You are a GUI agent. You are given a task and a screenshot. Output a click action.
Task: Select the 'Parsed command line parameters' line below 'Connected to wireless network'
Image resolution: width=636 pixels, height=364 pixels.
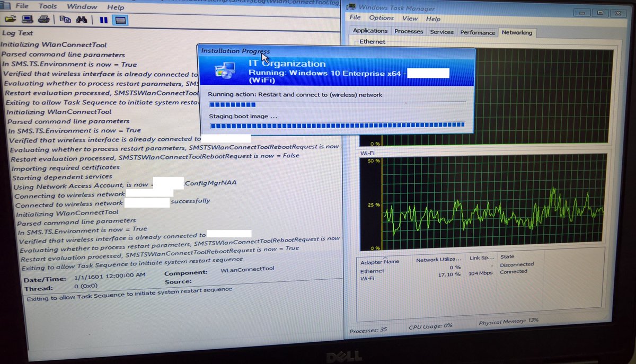point(76,222)
